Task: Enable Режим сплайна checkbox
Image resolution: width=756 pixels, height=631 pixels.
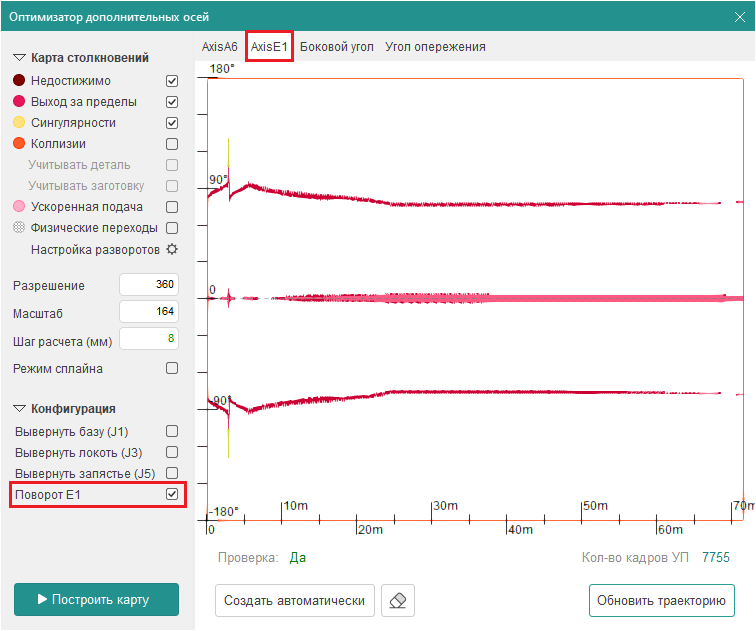Action: pos(172,368)
